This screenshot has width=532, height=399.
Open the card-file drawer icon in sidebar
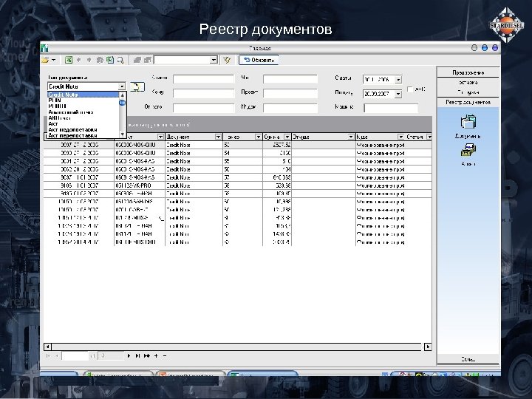tap(468, 150)
